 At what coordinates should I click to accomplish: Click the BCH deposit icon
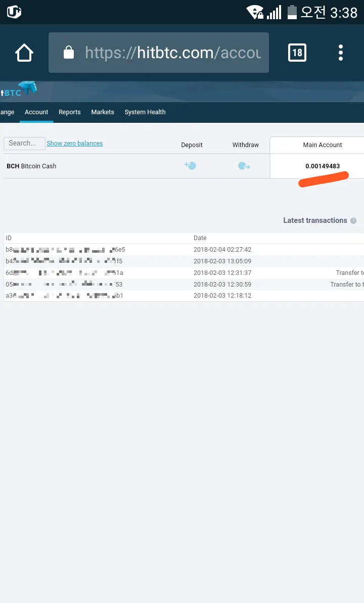[x=190, y=166]
